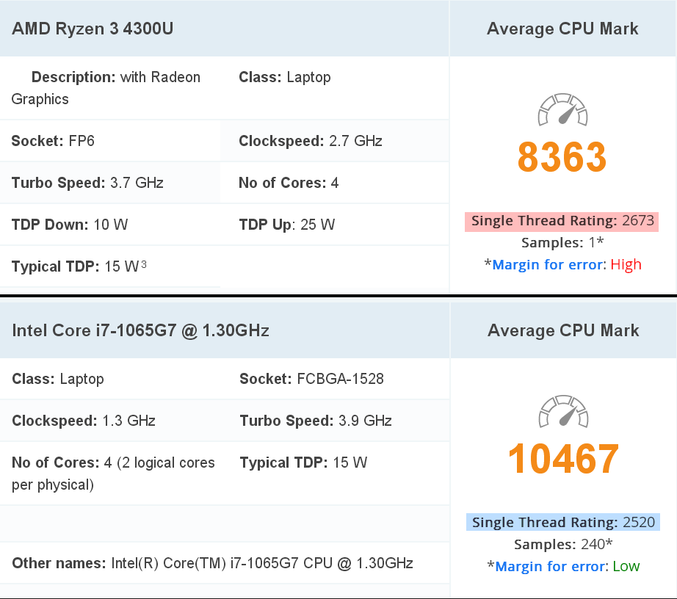Select the Single Thread Rating 2673 label

562,220
